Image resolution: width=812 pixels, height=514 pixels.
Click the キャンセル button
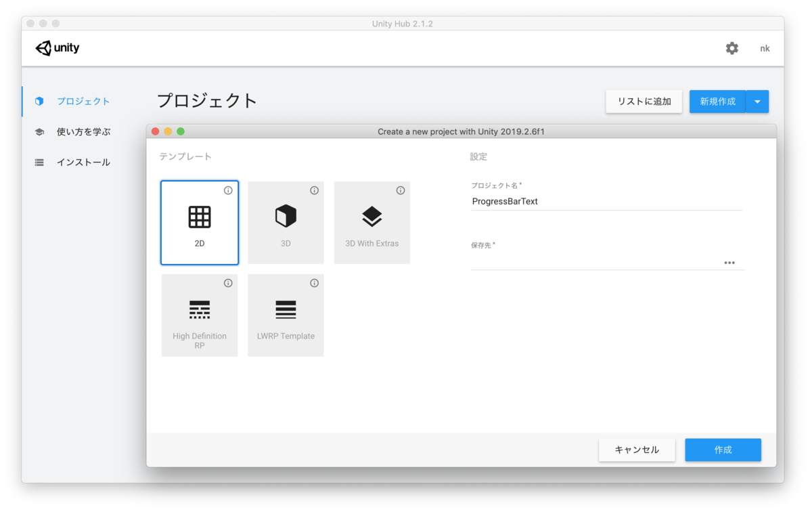point(637,450)
